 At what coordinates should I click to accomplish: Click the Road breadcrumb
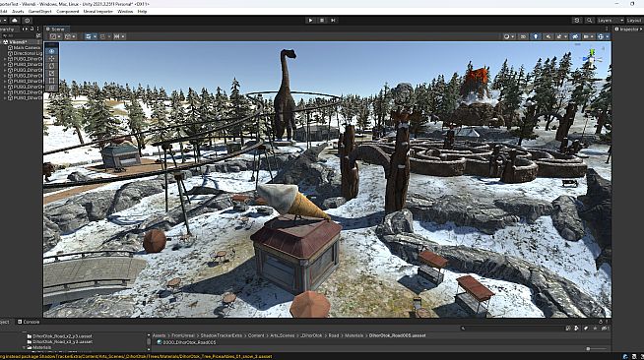pyautogui.click(x=334, y=335)
